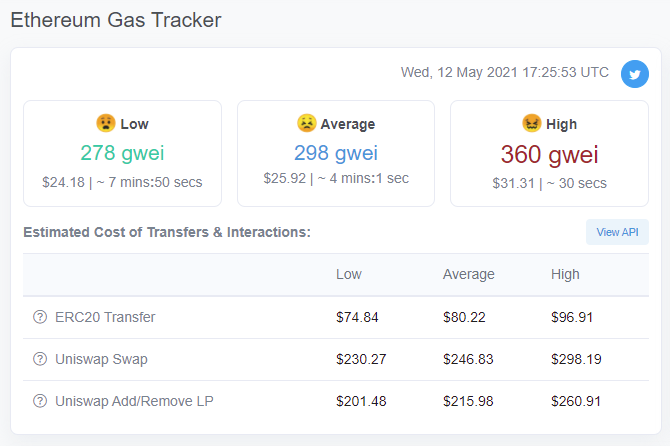Click the help icon beside Uniswap Swap

(x=40, y=359)
